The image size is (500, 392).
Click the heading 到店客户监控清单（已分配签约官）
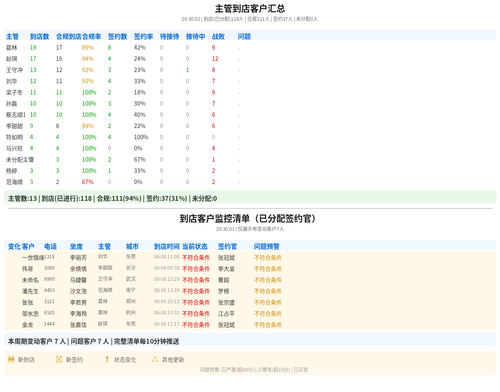(x=247, y=218)
